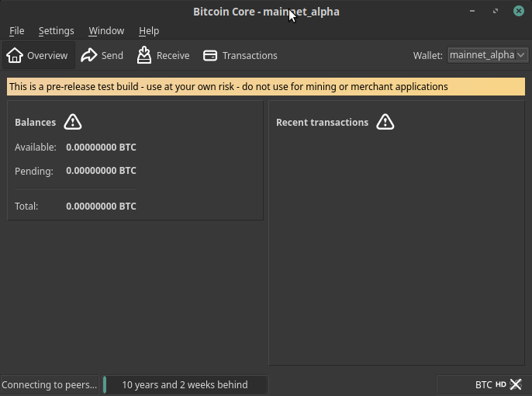Click the '10 years and 2 weeks behind' text

185,385
